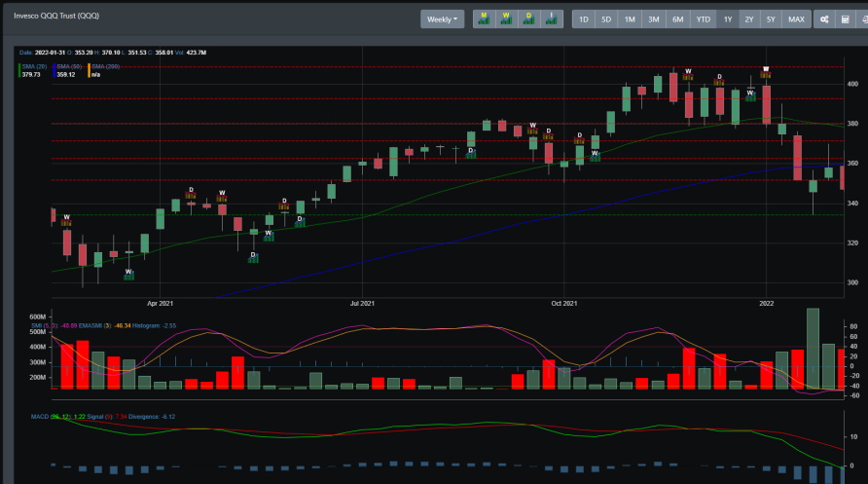Click the Apr 2021 date axis label
The width and height of the screenshot is (868, 484).
click(160, 304)
